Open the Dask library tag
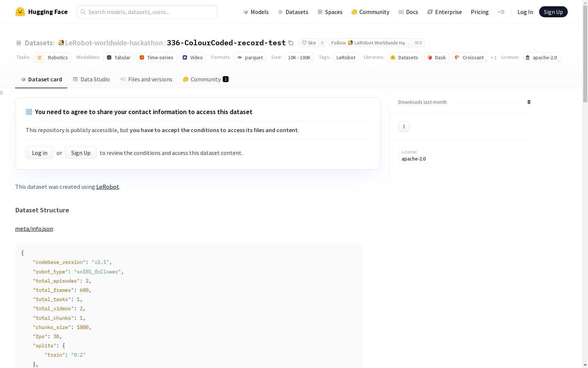Viewport: 588px width, 368px height. click(436, 57)
